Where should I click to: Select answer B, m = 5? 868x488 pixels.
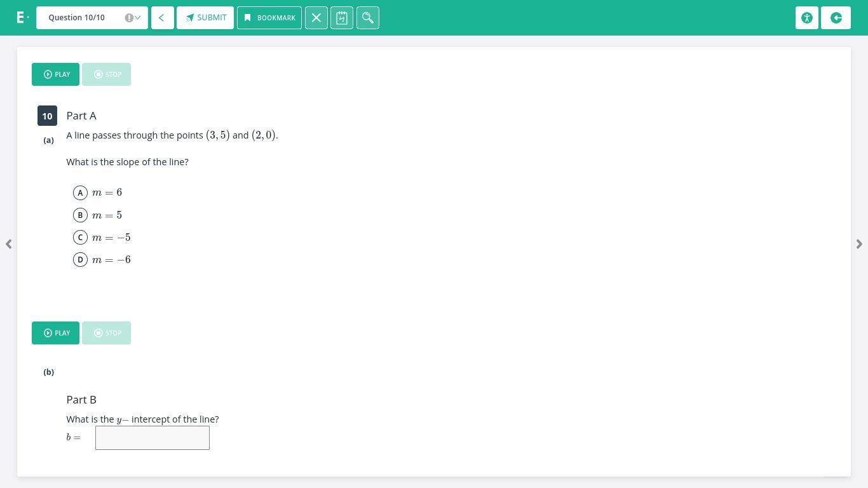click(80, 215)
